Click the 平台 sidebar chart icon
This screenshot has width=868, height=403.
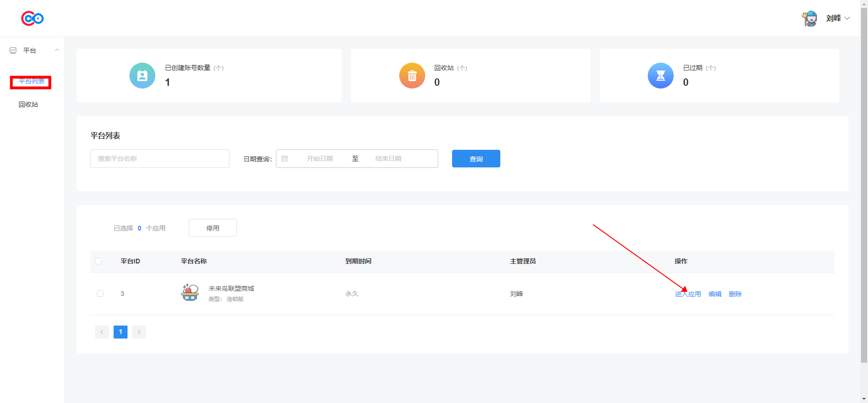(x=13, y=51)
